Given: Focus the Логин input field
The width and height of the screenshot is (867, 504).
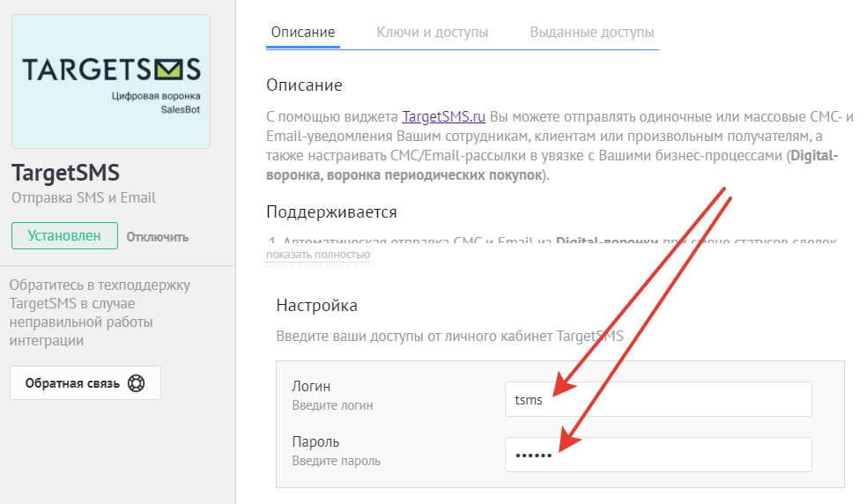Looking at the screenshot, I should click(658, 399).
